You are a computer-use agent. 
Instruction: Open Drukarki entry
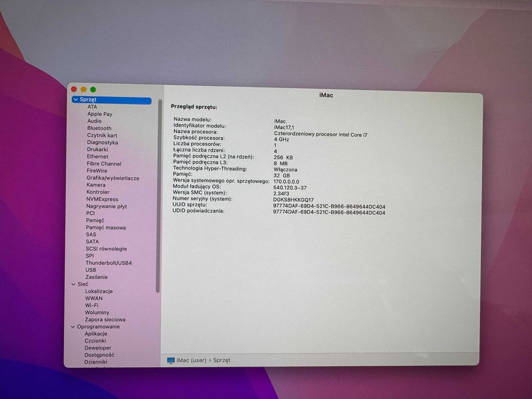pos(98,149)
